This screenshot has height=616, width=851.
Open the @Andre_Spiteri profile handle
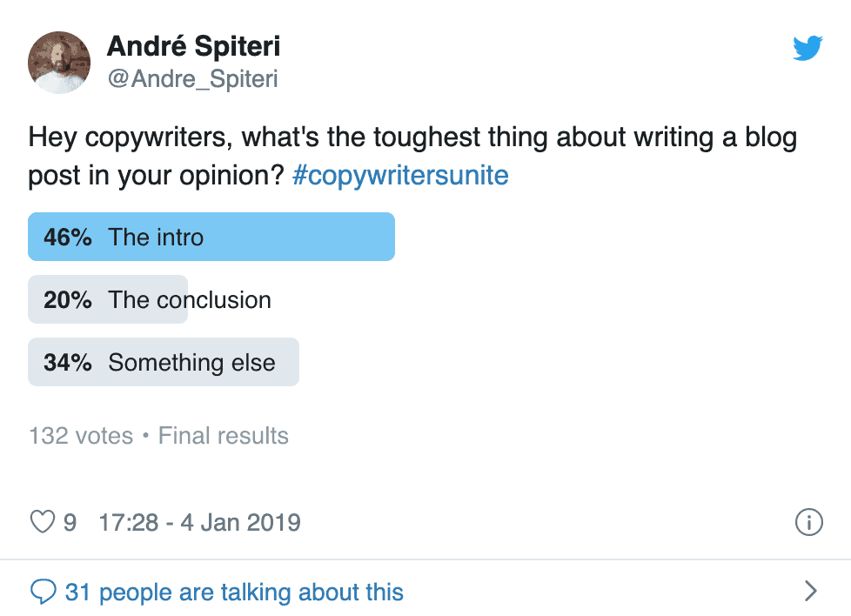click(x=192, y=78)
